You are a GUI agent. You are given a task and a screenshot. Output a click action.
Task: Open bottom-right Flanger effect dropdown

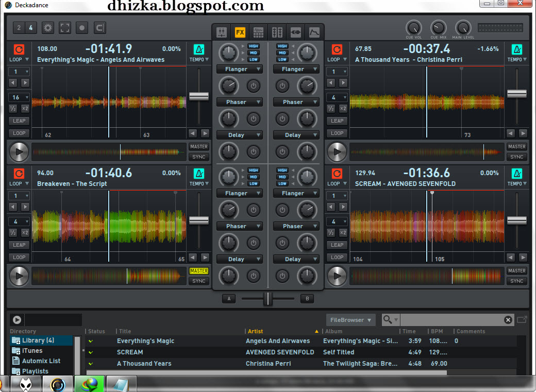pyautogui.click(x=296, y=193)
